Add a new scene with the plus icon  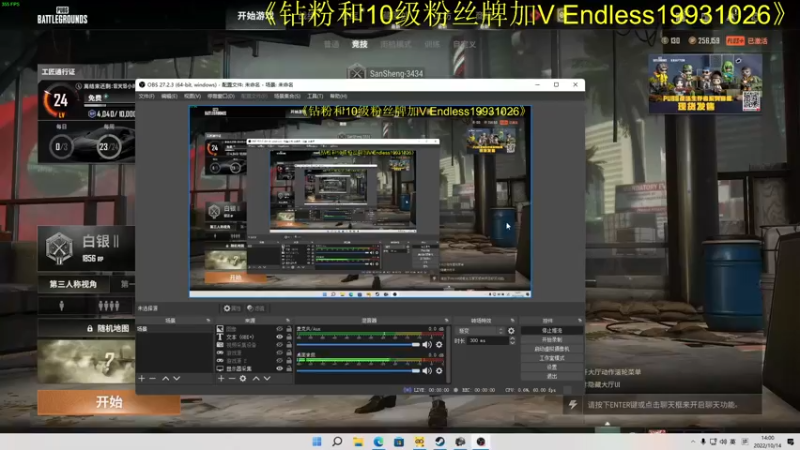(141, 379)
